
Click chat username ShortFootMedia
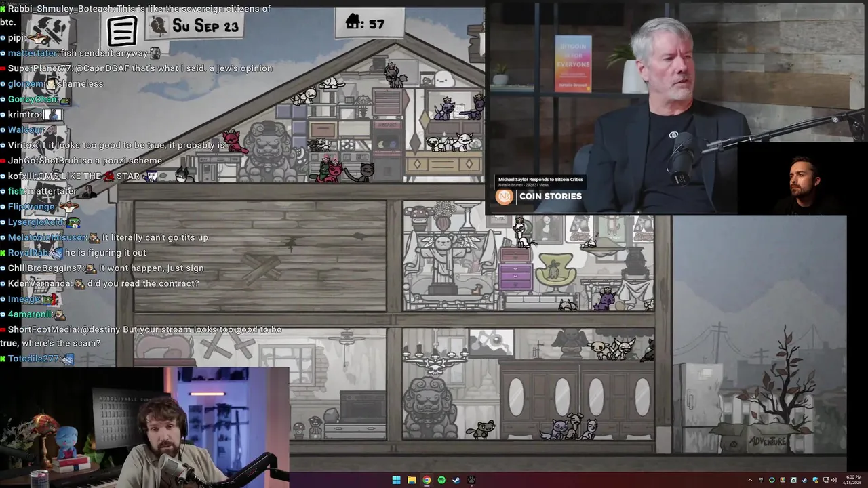point(43,329)
